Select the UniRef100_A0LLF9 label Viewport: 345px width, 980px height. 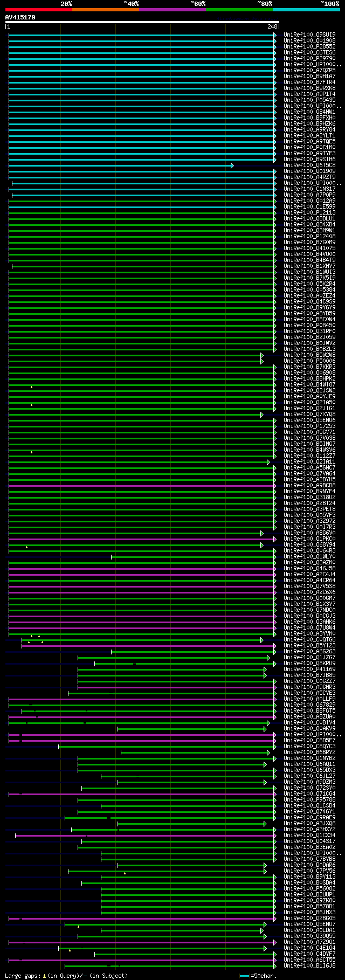point(309,699)
